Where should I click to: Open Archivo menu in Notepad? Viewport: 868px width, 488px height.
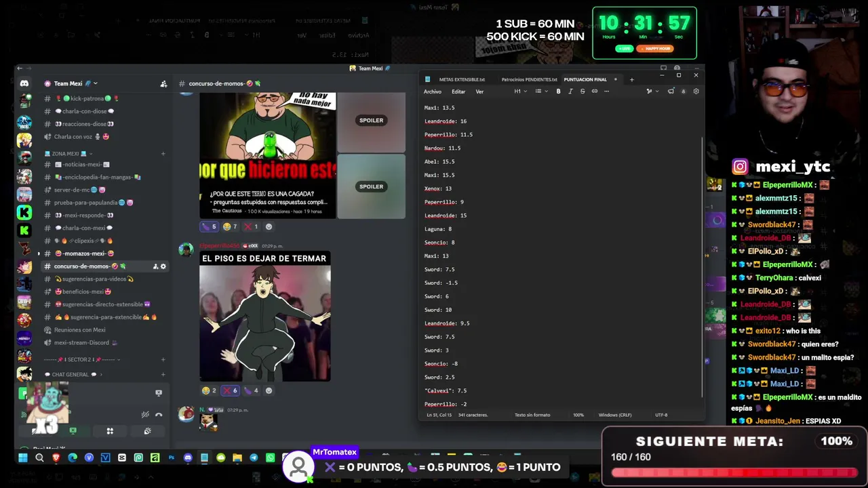[433, 91]
